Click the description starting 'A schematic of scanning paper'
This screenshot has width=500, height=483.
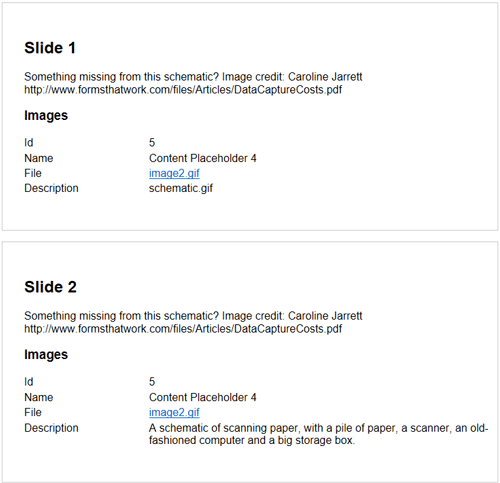(x=318, y=434)
